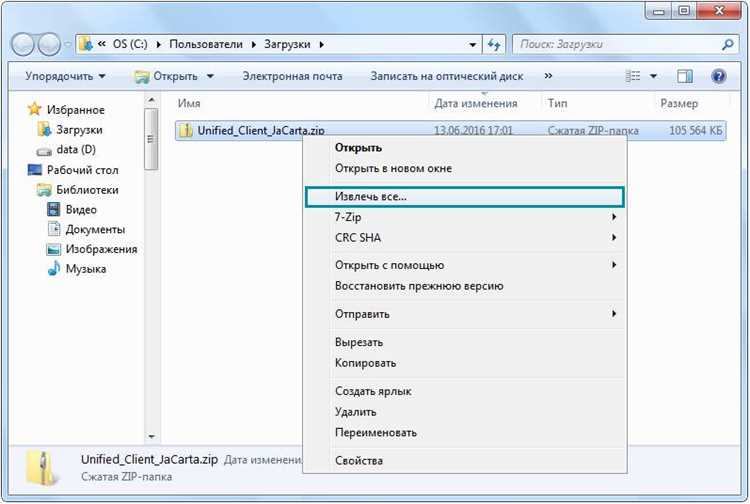Choose Копировать in the context menu
The image size is (750, 504).
[x=464, y=363]
